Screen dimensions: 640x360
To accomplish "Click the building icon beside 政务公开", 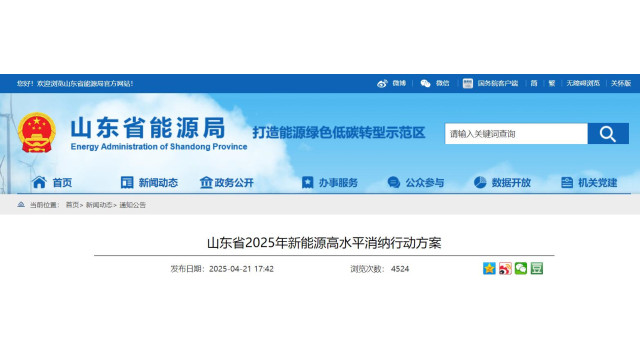I will pyautogui.click(x=206, y=182).
